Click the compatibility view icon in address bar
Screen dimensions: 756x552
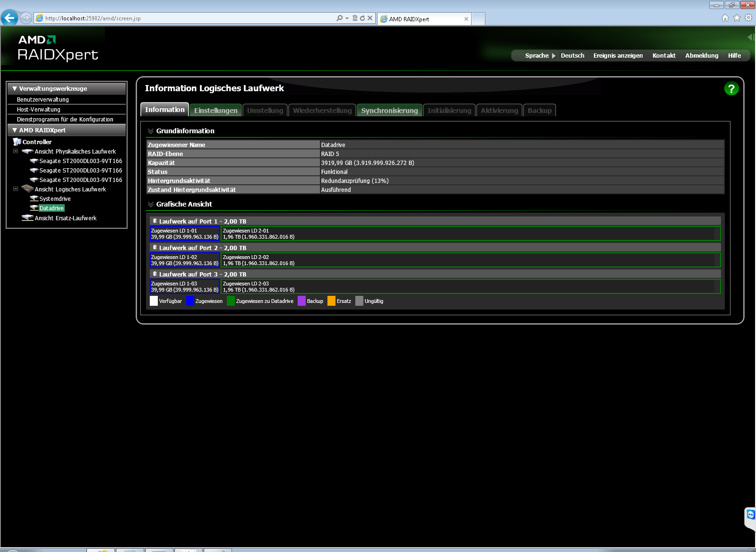click(355, 18)
